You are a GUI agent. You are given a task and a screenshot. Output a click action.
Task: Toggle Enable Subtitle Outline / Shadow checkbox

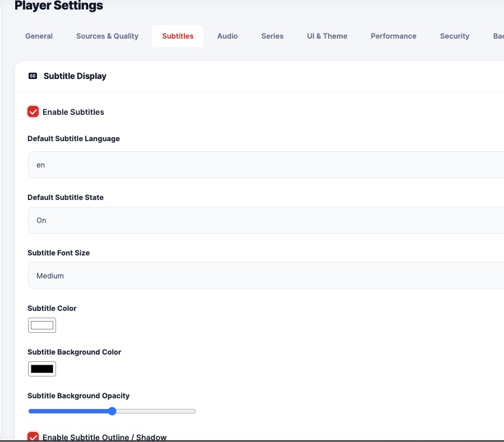click(33, 436)
